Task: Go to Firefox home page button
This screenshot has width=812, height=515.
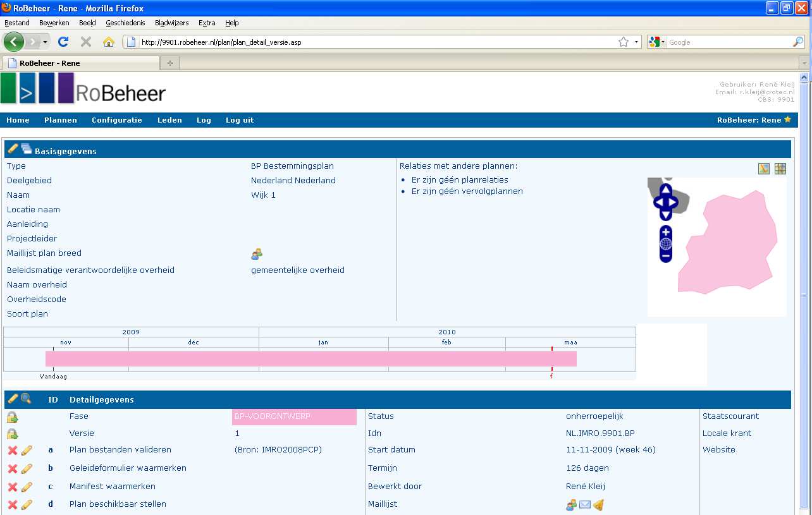Action: coord(109,42)
